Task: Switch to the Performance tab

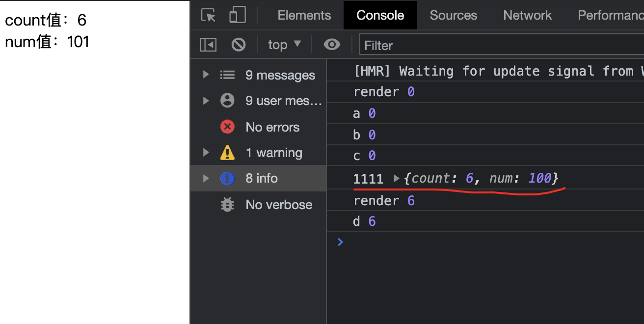Action: tap(611, 15)
